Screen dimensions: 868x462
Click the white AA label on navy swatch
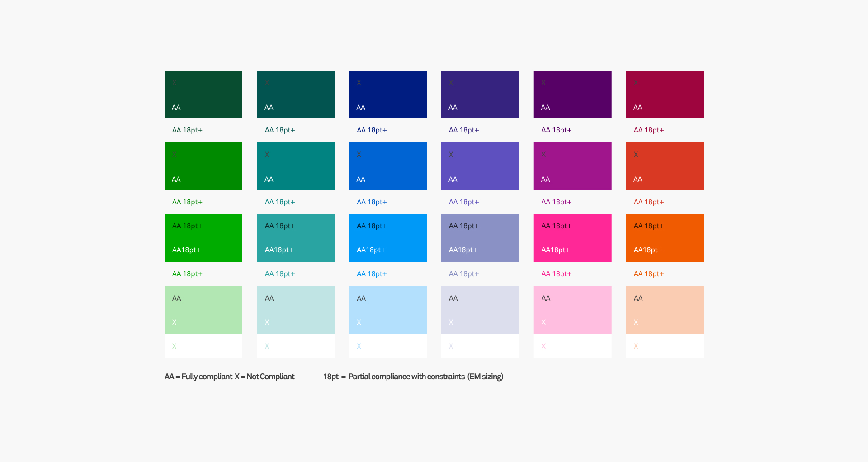[361, 108]
